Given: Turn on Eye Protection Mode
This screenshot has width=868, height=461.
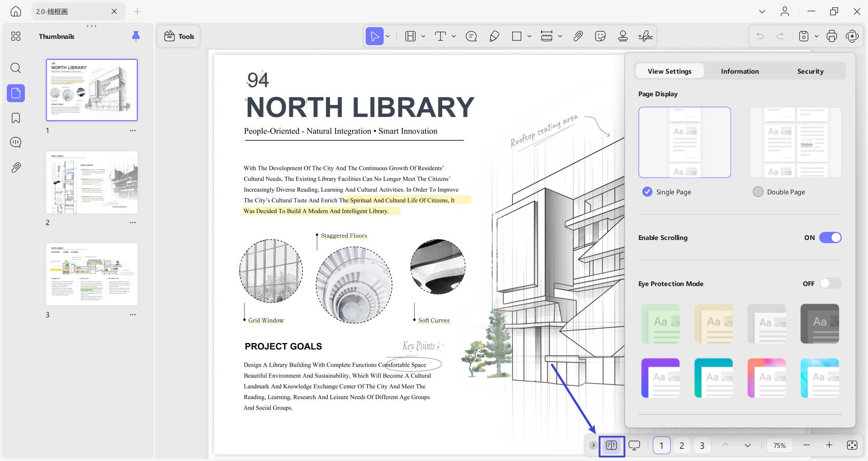Looking at the screenshot, I should tap(830, 284).
